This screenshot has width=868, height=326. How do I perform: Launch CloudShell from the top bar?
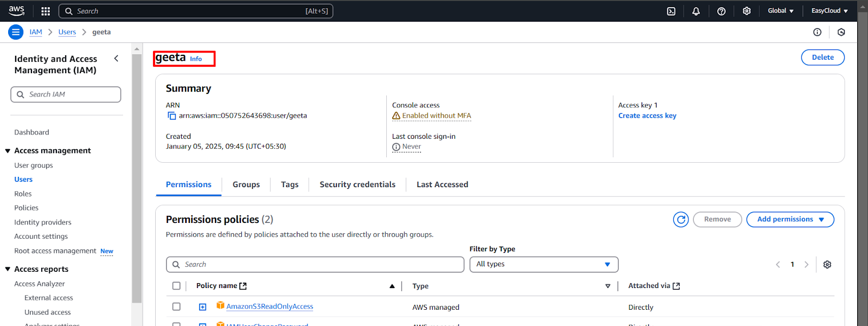(x=671, y=11)
